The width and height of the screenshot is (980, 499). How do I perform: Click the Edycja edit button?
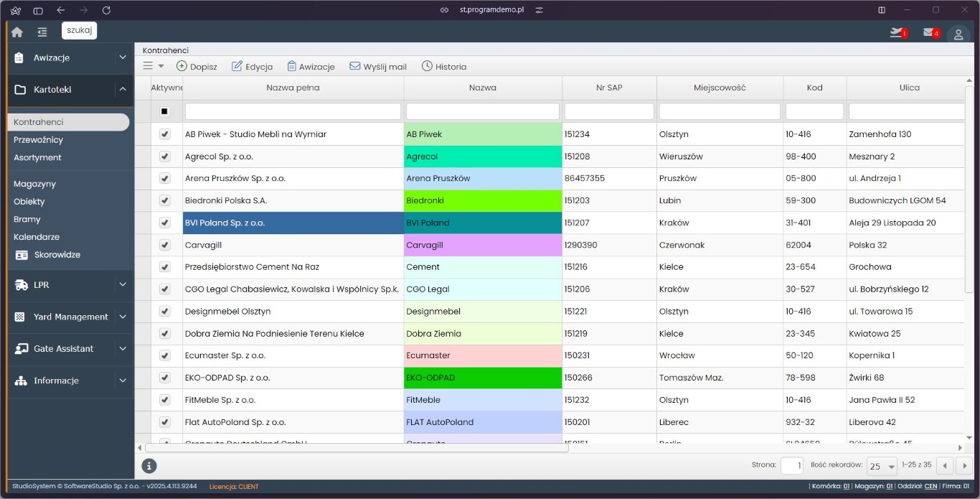click(x=252, y=66)
